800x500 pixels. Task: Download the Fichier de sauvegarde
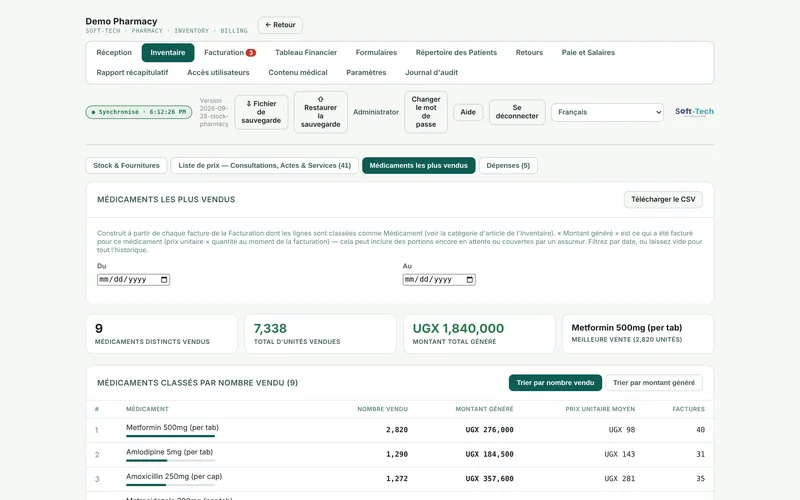(x=261, y=112)
